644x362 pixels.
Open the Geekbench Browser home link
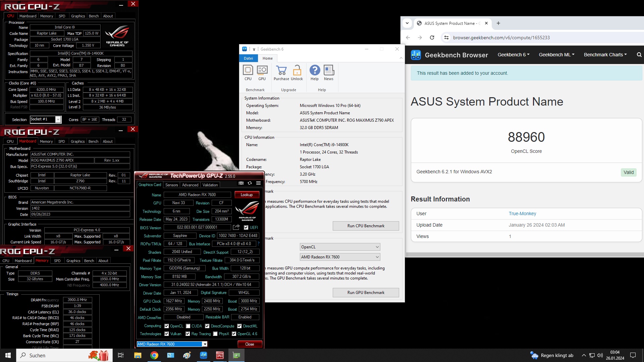tap(449, 55)
